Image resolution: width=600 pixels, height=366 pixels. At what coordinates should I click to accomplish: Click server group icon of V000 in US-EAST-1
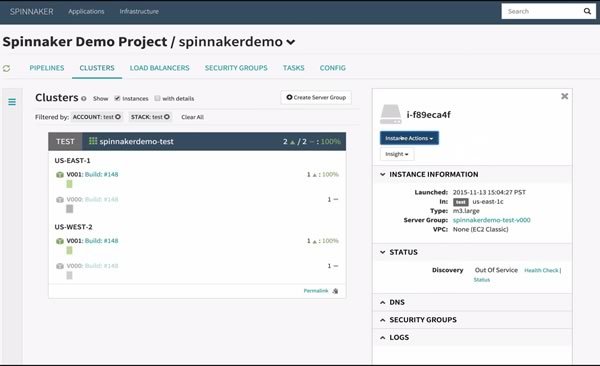[x=60, y=199]
